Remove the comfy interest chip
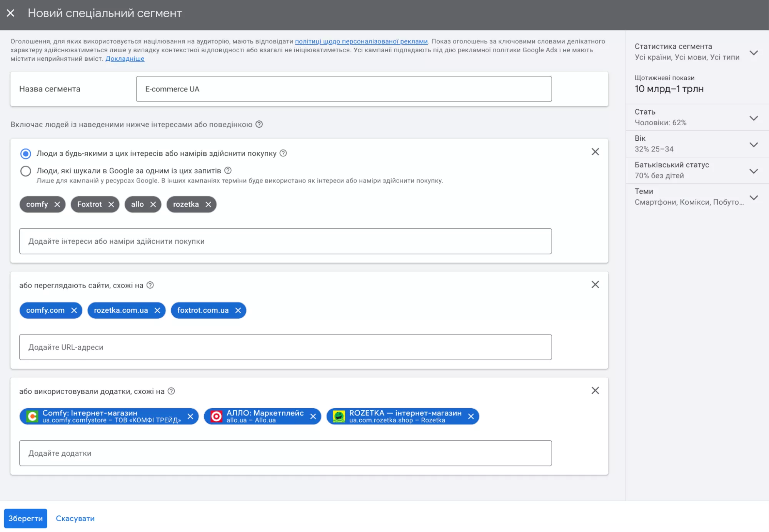This screenshot has height=532, width=769. click(x=57, y=204)
